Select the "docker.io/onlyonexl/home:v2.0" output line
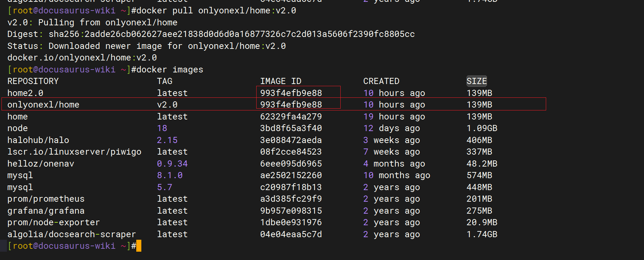Viewport: 644px width, 260px height. click(82, 58)
